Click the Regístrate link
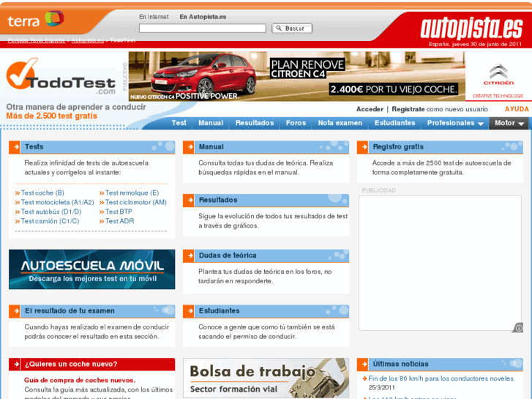This screenshot has width=532, height=399. pos(408,109)
